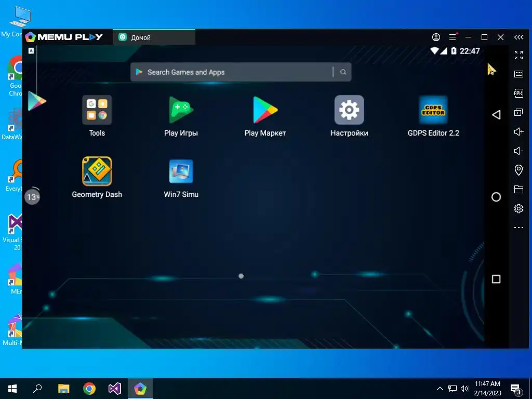
Task: Click search magnifier in search bar
Action: [343, 72]
